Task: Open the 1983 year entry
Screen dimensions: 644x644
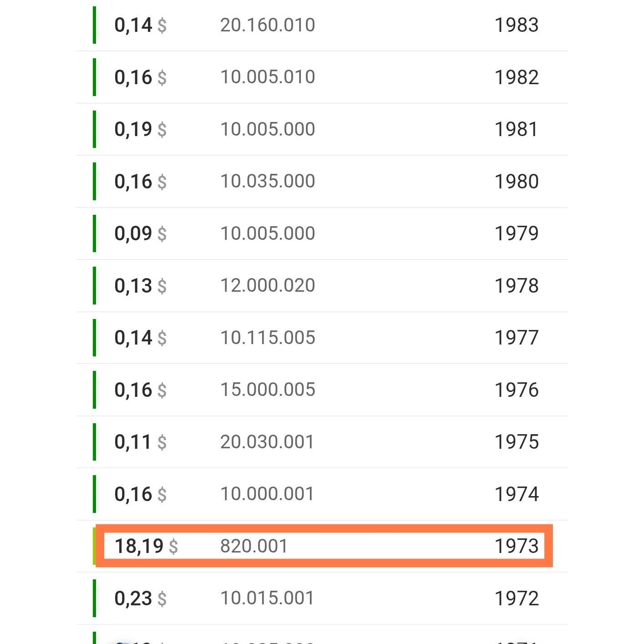Action: (516, 25)
